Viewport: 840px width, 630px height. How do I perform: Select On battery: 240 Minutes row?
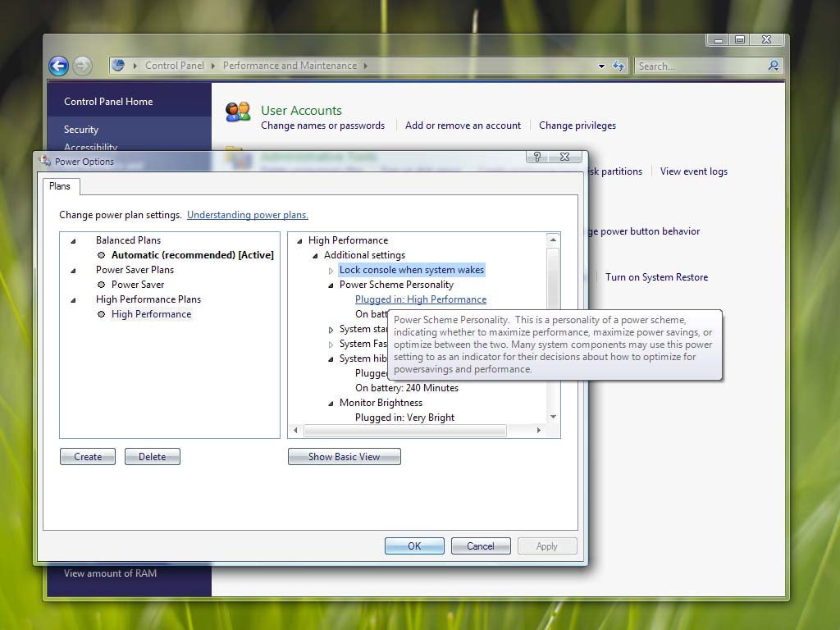click(x=407, y=388)
